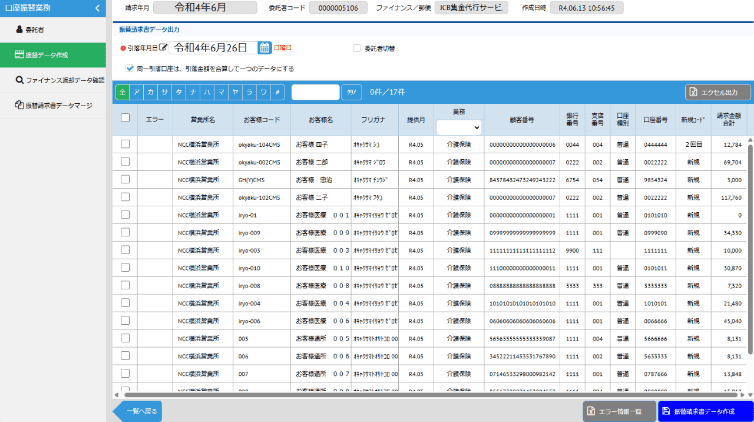The height and width of the screenshot is (422, 754).
Task: Open 委託者 in the sidebar
Action: pyautogui.click(x=53, y=30)
